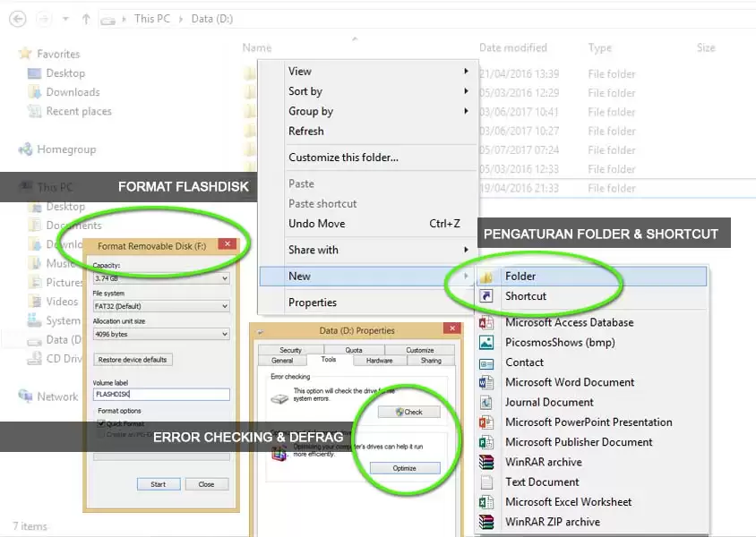Click the PicosmosShows bmp icon

[486, 343]
